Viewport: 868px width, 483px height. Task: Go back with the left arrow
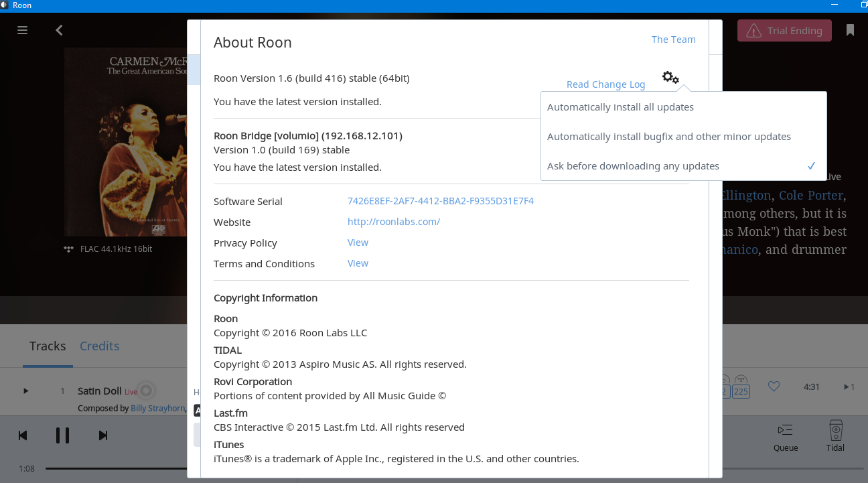[59, 30]
